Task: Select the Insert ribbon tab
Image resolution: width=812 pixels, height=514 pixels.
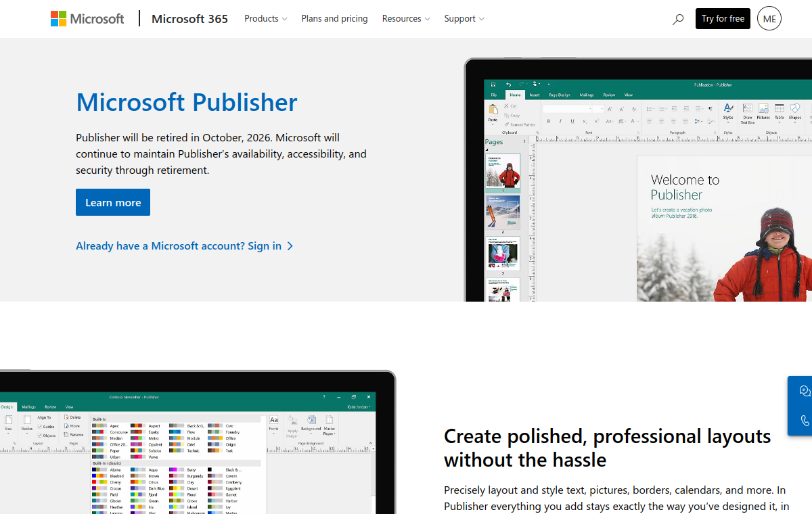Action: pos(535,95)
